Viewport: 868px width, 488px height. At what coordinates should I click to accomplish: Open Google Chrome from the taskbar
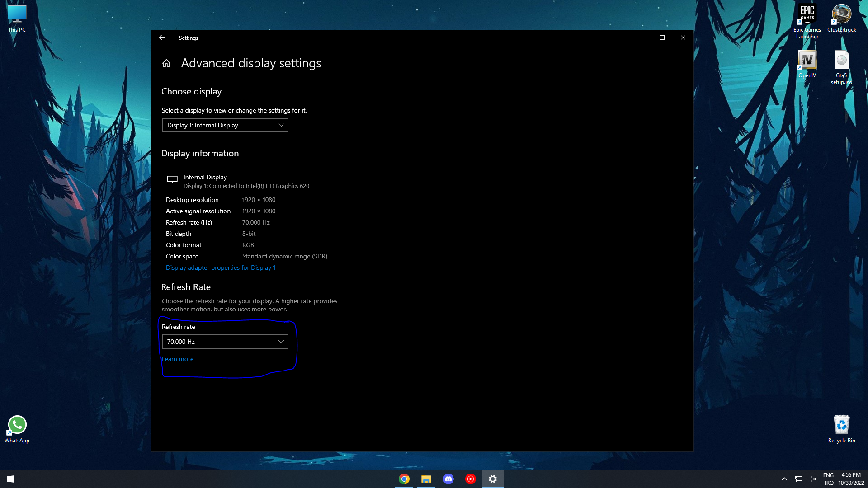pos(404,479)
